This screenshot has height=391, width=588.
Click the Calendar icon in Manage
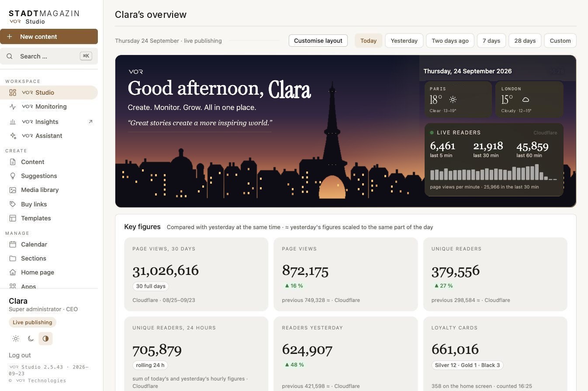click(x=13, y=244)
